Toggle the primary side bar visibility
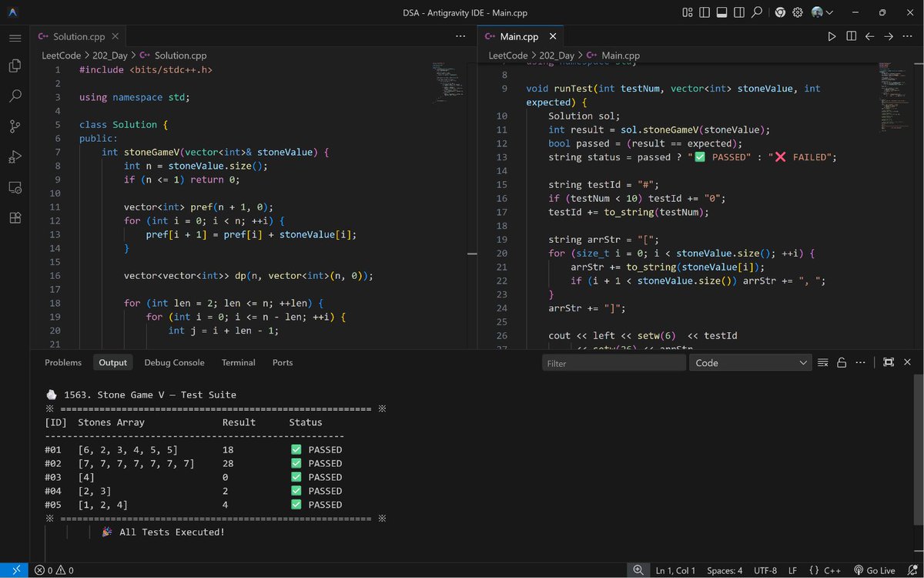The width and height of the screenshot is (924, 578). (705, 12)
